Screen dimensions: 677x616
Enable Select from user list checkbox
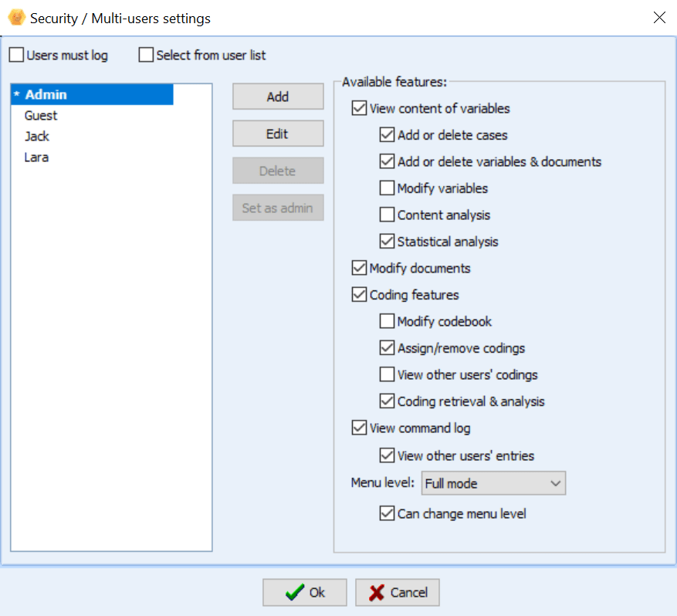point(146,55)
